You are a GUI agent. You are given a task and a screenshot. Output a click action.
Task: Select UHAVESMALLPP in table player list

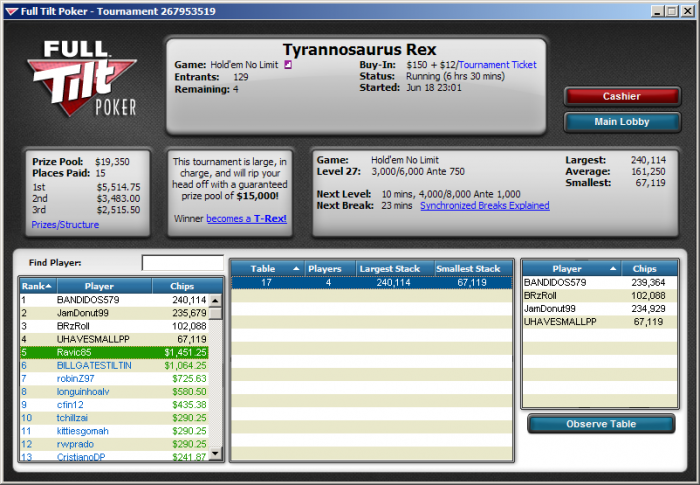600,322
